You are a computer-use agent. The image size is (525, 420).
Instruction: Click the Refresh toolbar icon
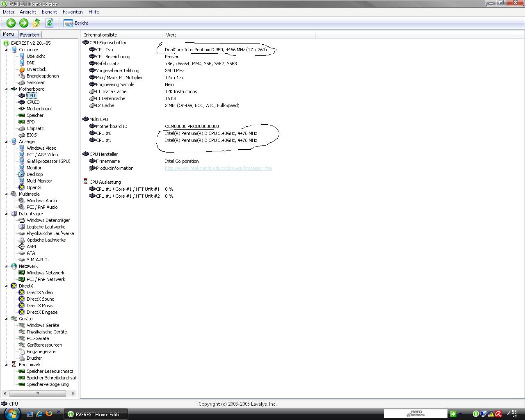(x=50, y=23)
